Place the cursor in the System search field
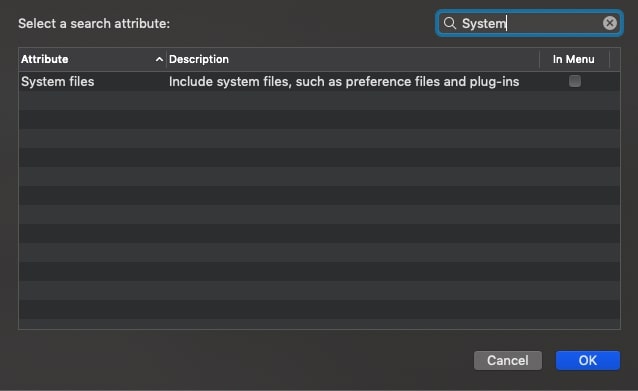This screenshot has width=638, height=391. (x=529, y=23)
